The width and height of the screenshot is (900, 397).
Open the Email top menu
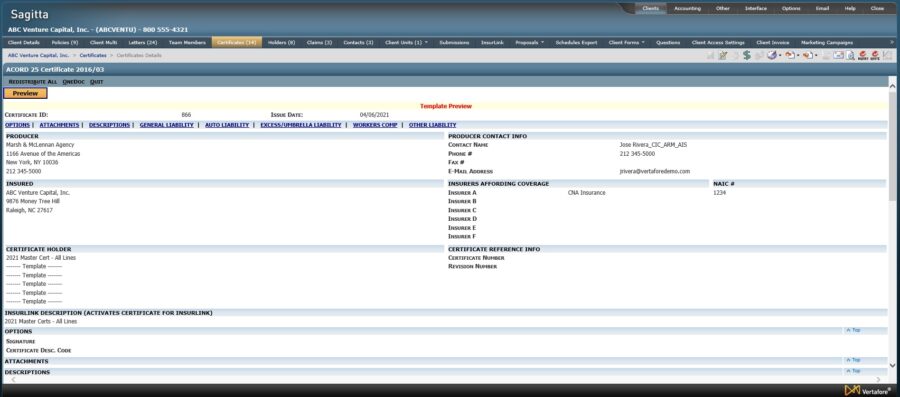tap(822, 9)
